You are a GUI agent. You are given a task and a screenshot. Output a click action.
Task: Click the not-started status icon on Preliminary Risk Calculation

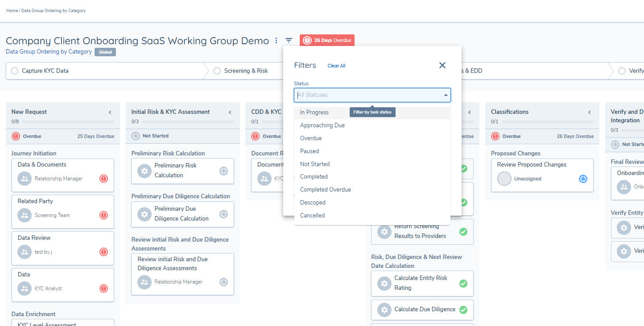(x=224, y=171)
